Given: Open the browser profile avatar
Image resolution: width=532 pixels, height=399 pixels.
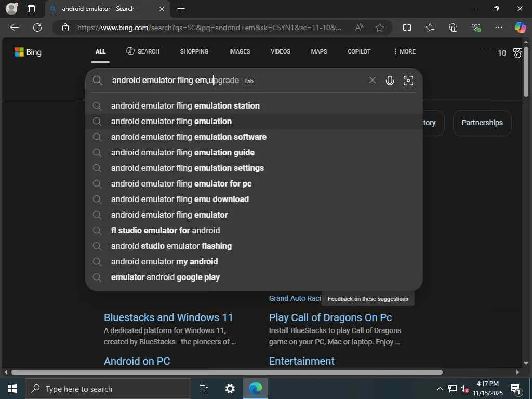Looking at the screenshot, I should [11, 9].
